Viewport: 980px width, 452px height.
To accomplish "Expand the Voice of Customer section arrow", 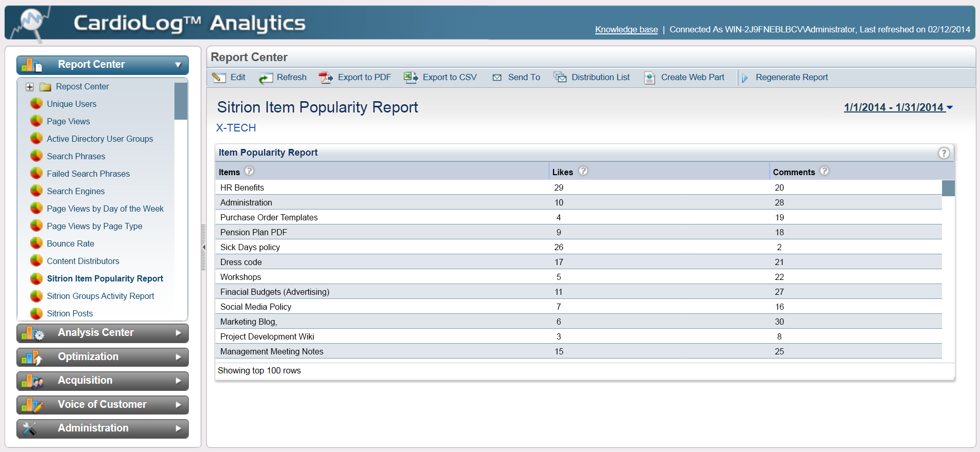I will point(179,405).
